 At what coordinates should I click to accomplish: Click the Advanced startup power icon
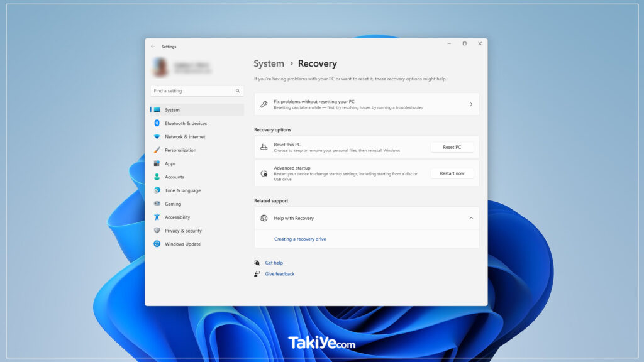coord(264,173)
